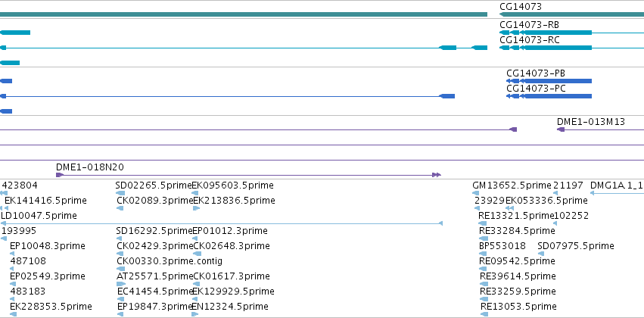The height and width of the screenshot is (318, 644).
Task: Click EST label 23929
Action: click(x=489, y=201)
